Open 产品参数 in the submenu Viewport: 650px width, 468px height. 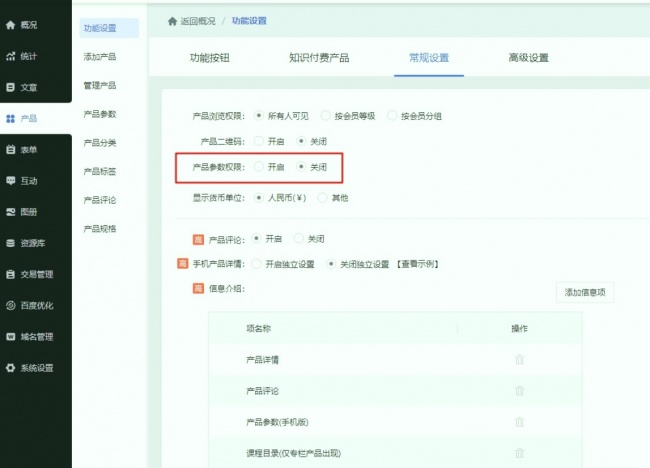(100, 114)
